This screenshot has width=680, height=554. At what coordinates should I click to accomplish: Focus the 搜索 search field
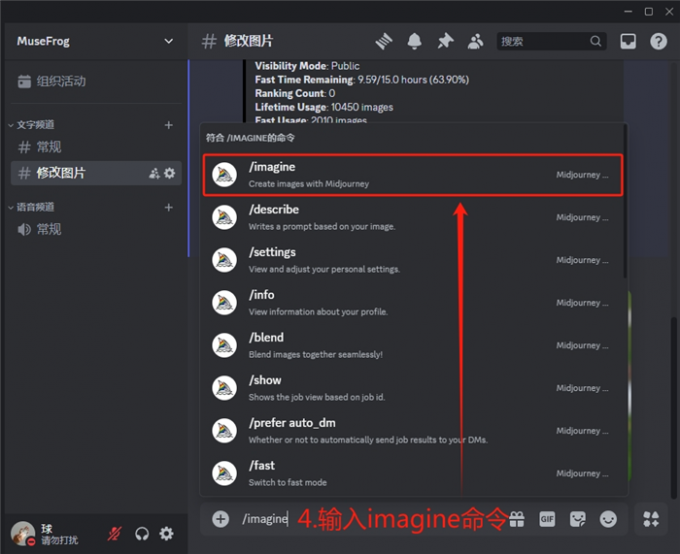click(552, 41)
